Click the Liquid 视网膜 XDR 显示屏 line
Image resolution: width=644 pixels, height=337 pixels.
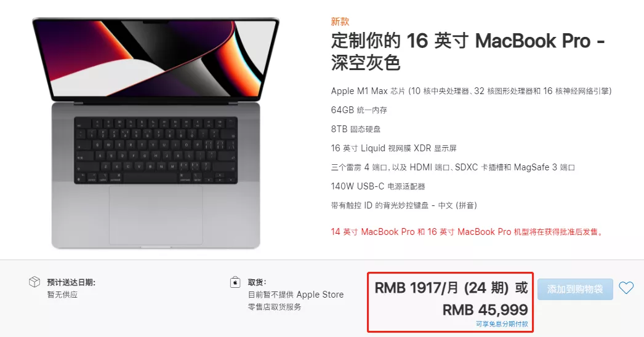(394, 148)
